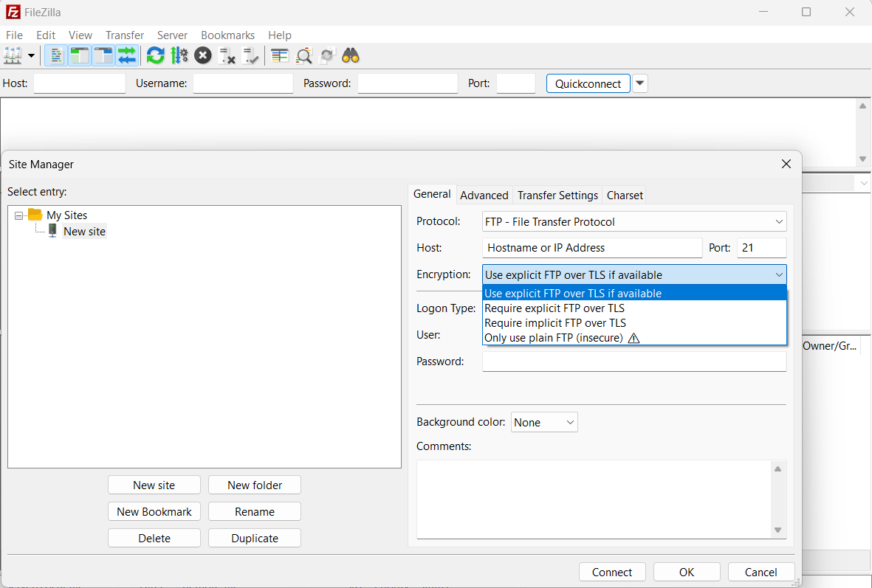Cancel the current operation icon
The image size is (872, 588).
[x=202, y=55]
